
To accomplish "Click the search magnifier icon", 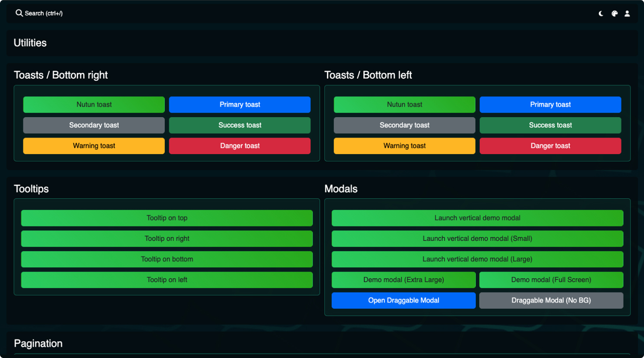I will coord(19,13).
